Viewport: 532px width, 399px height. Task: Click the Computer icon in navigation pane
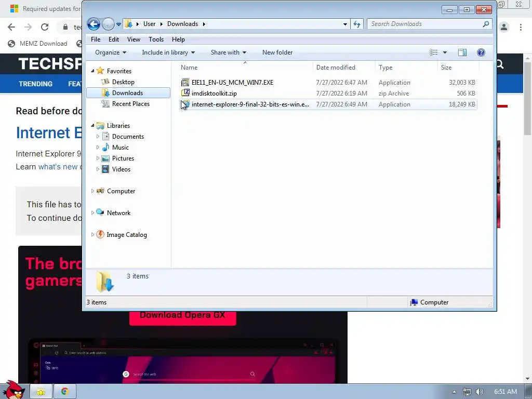tap(100, 191)
